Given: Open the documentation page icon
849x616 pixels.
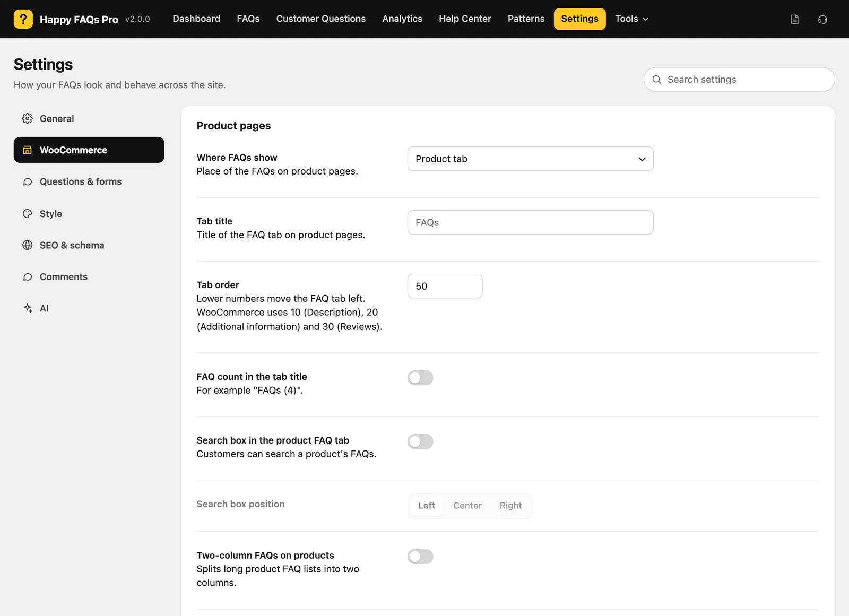Looking at the screenshot, I should [794, 20].
